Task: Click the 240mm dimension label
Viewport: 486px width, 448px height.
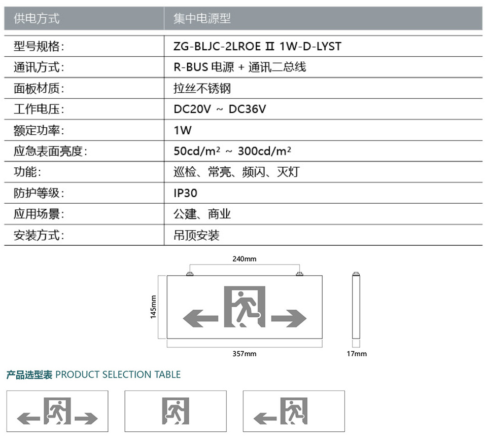Action: [x=245, y=259]
